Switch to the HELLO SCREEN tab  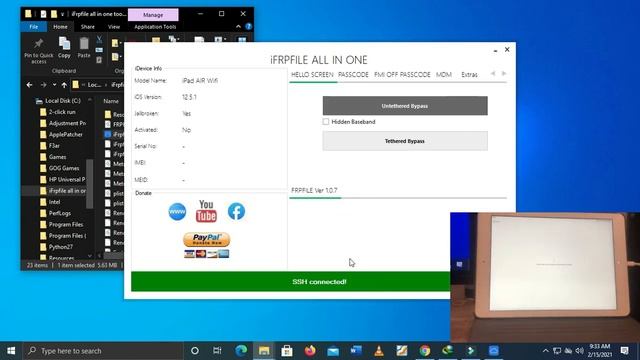coord(312,75)
